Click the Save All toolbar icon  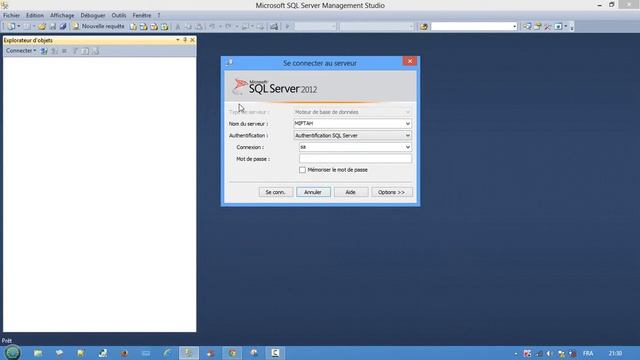(x=63, y=27)
